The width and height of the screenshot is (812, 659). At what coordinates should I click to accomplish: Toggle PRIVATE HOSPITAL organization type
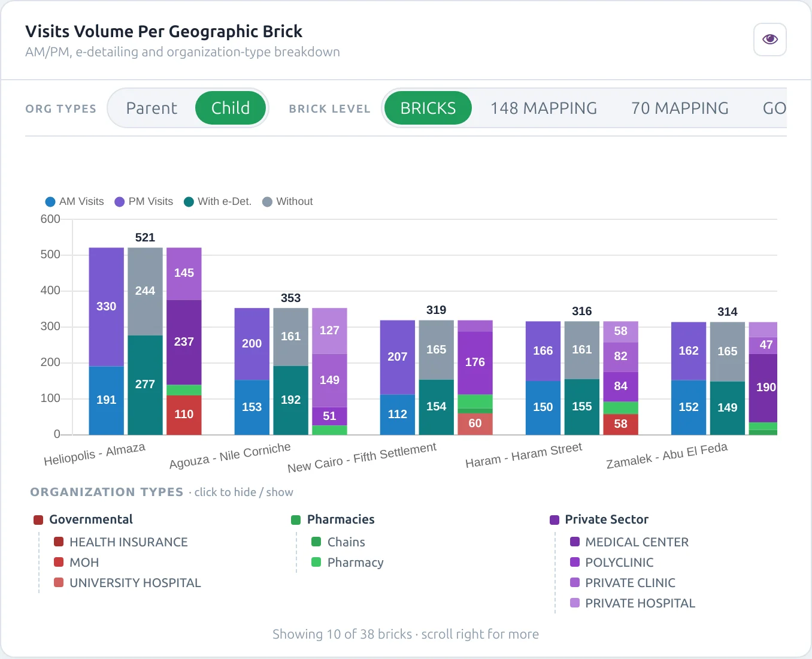[633, 603]
